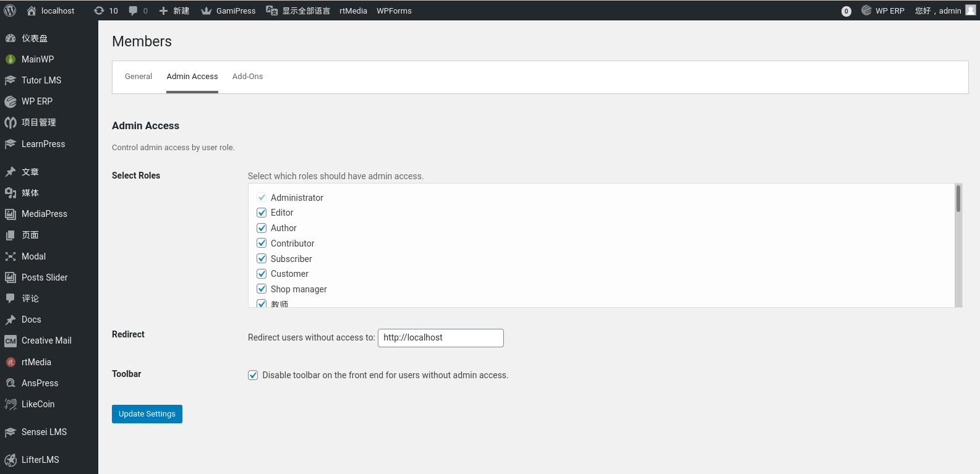Open the 您好, admin account menu
This screenshot has width=980, height=474.
click(938, 11)
